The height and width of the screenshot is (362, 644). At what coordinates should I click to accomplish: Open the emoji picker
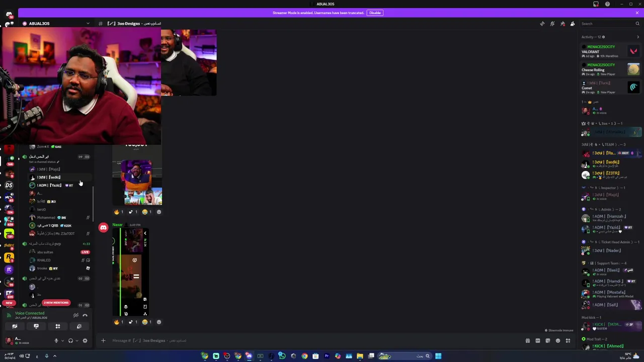click(x=558, y=341)
